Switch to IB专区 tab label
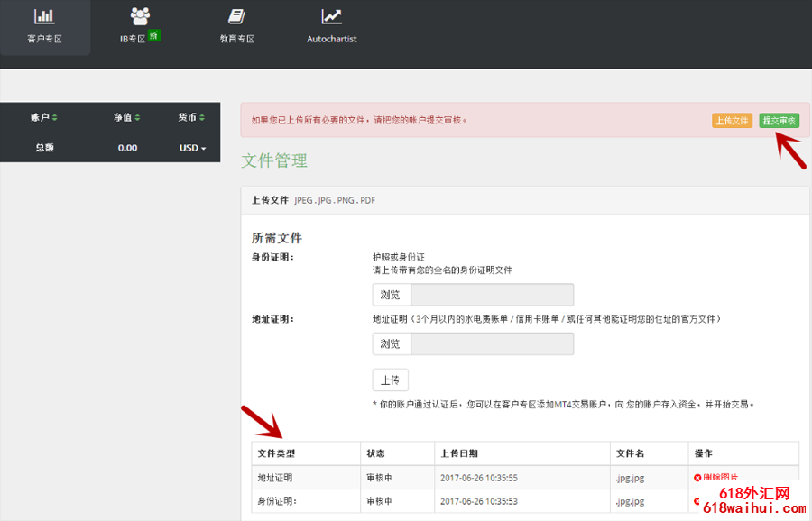The width and height of the screenshot is (812, 521). click(133, 39)
